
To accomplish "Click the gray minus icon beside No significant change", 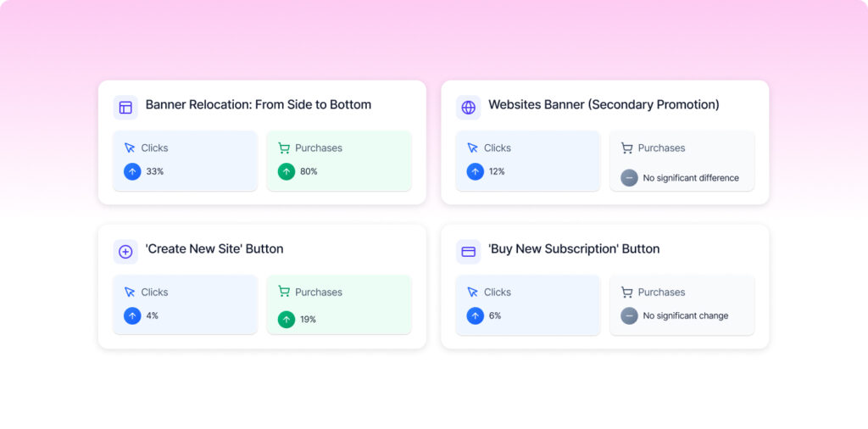I will pyautogui.click(x=629, y=315).
